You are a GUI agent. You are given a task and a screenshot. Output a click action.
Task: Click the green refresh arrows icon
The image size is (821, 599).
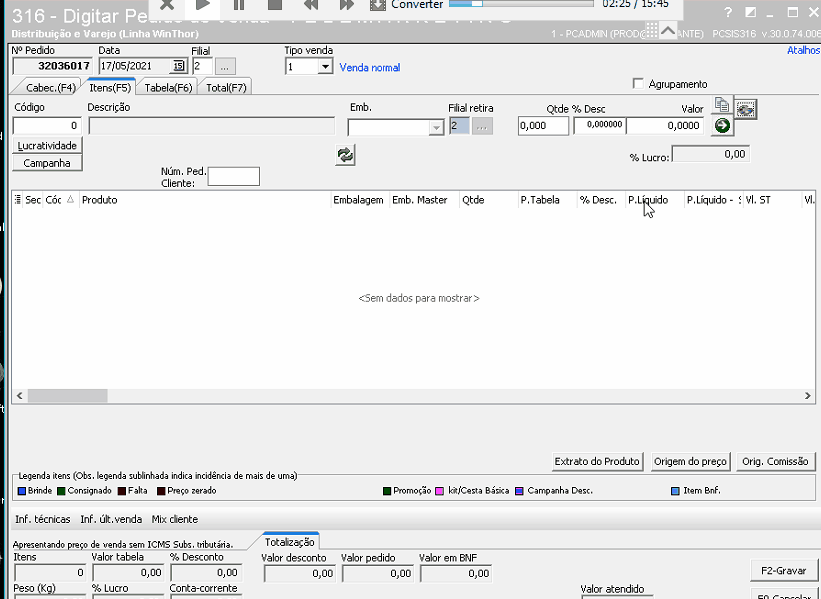coord(345,155)
